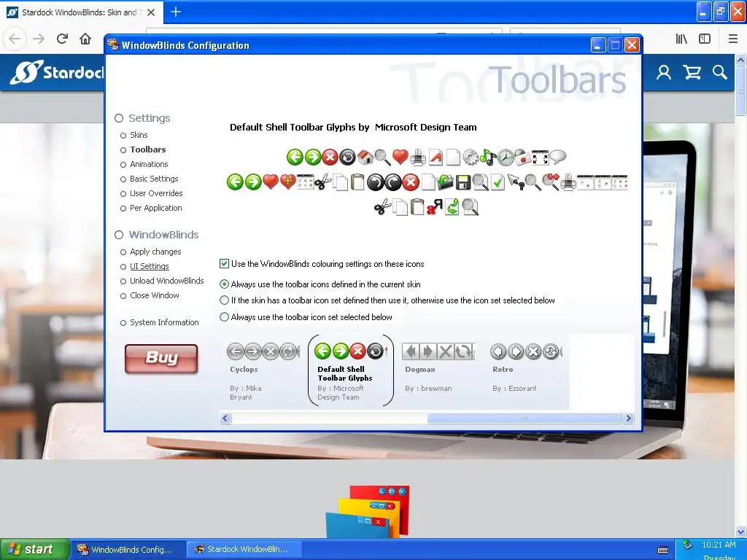This screenshot has height=560, width=747.
Task: Click the home glyph in the toolbar preview
Action: pyautogui.click(x=365, y=157)
